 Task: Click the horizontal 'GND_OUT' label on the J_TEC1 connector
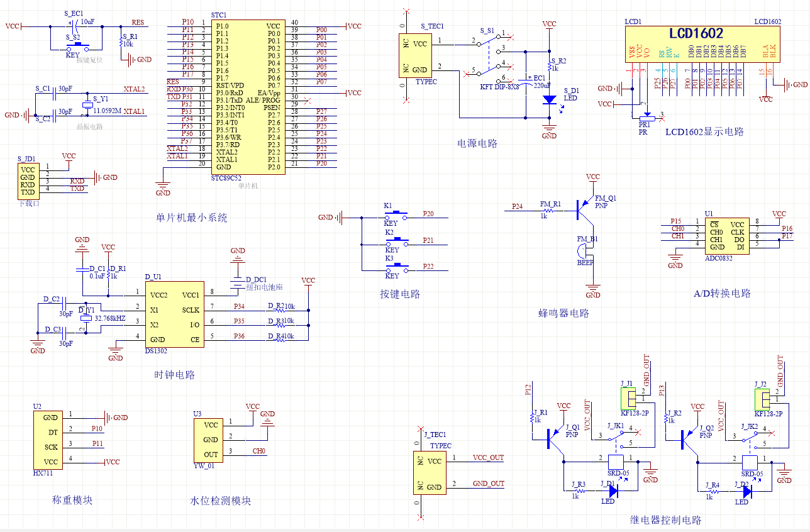pyautogui.click(x=488, y=484)
